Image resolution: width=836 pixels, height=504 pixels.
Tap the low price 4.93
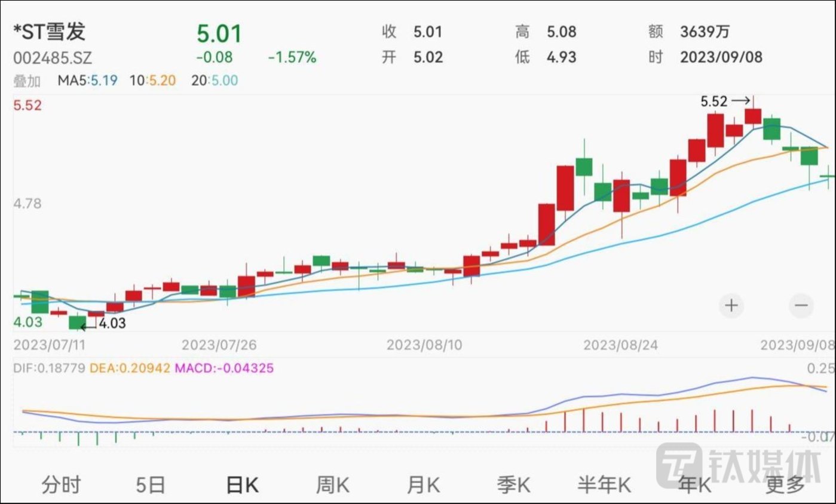point(562,58)
